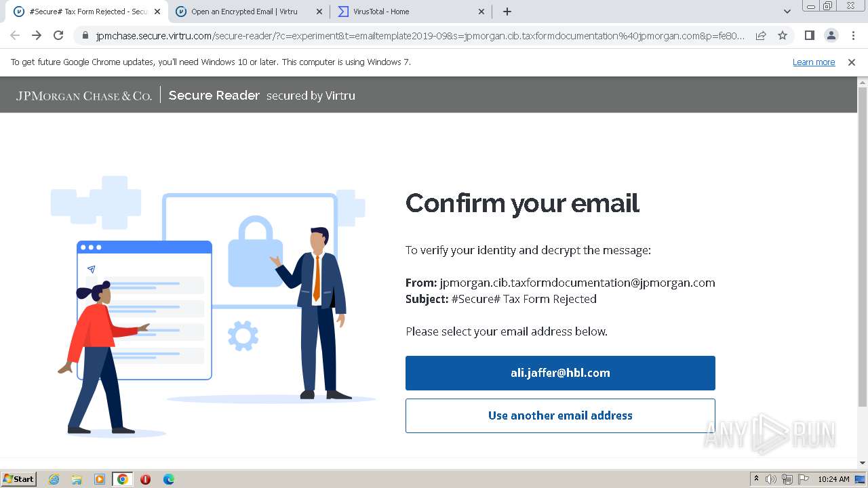This screenshot has height=488, width=868.
Task: Open Microsoft Edge from taskbar
Action: (168, 479)
